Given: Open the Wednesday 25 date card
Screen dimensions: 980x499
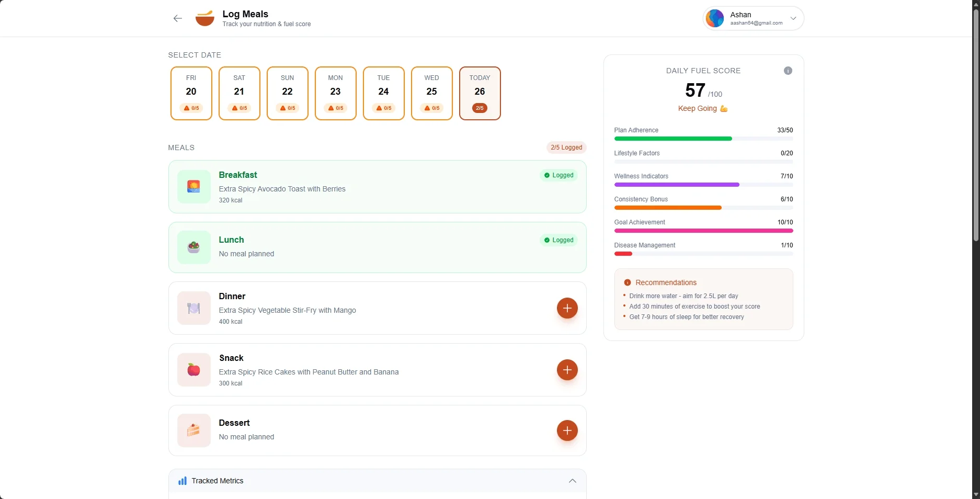Looking at the screenshot, I should tap(431, 93).
